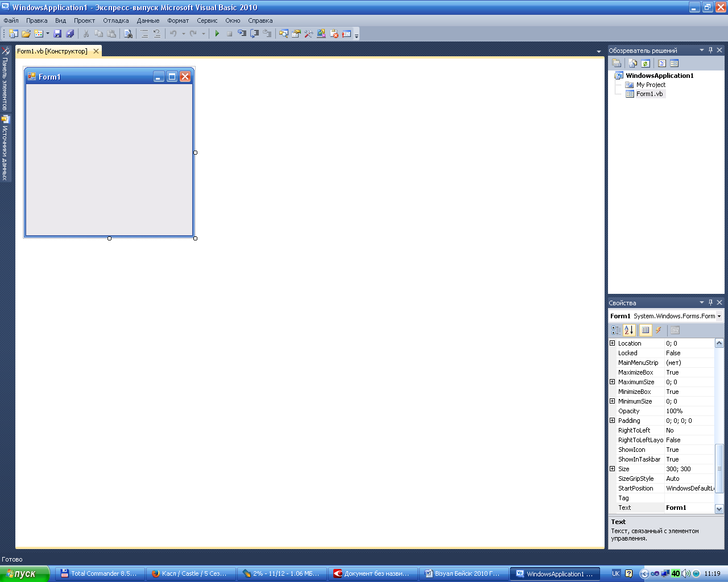Click the Open File folder icon

pos(26,34)
